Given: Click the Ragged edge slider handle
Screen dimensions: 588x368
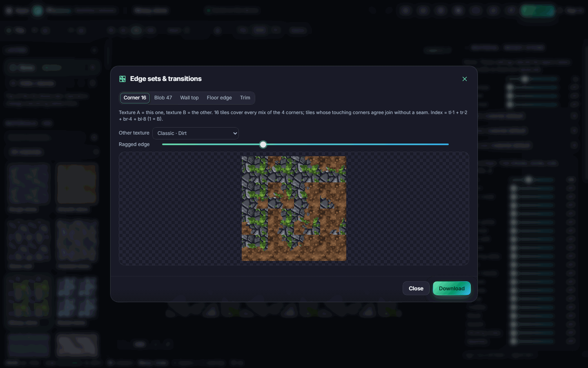Looking at the screenshot, I should (263, 144).
